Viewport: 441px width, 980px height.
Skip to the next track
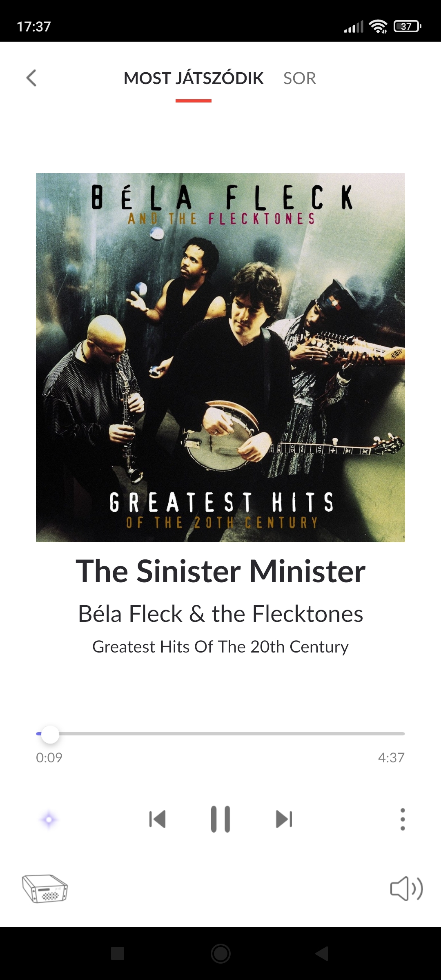click(284, 819)
